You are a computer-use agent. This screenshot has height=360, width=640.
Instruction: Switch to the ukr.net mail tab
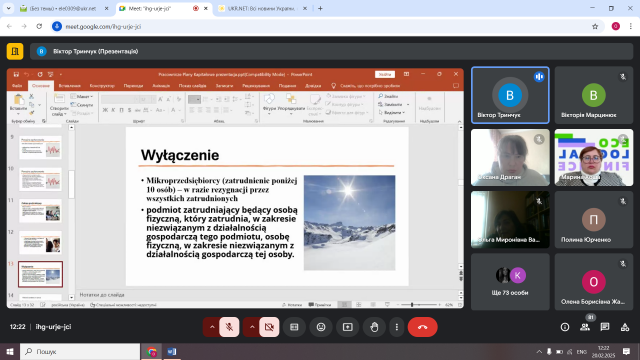pyautogui.click(x=63, y=8)
